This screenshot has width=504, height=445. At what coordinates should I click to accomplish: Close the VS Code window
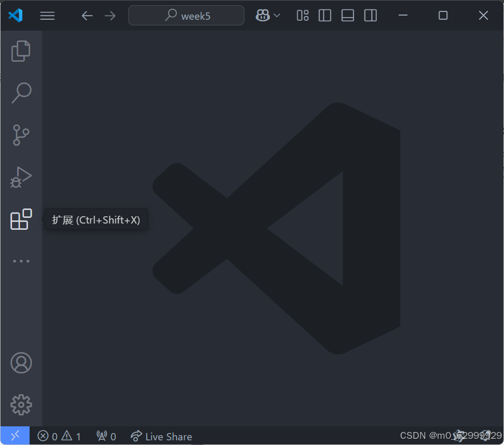[x=483, y=15]
